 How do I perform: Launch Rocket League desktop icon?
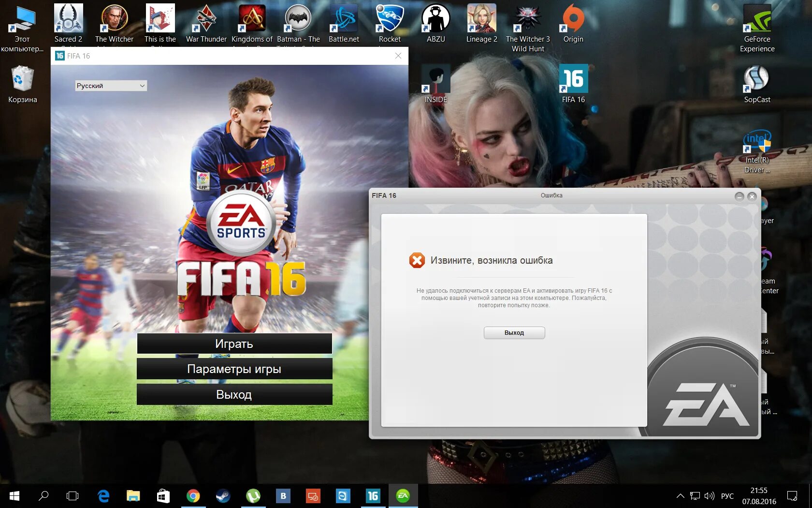click(390, 23)
